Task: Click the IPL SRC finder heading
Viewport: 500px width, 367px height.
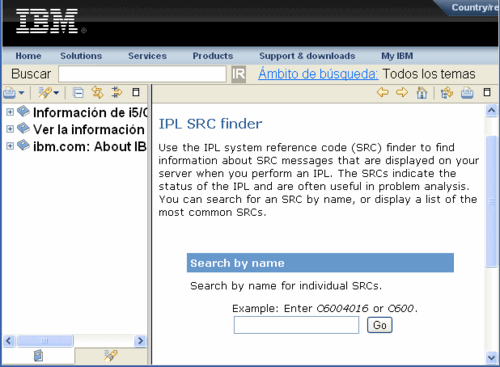Action: tap(210, 124)
